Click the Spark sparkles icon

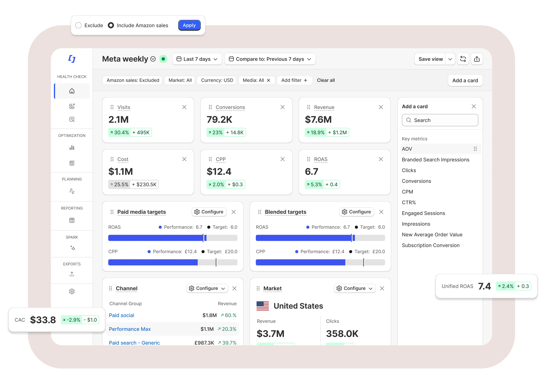[72, 248]
